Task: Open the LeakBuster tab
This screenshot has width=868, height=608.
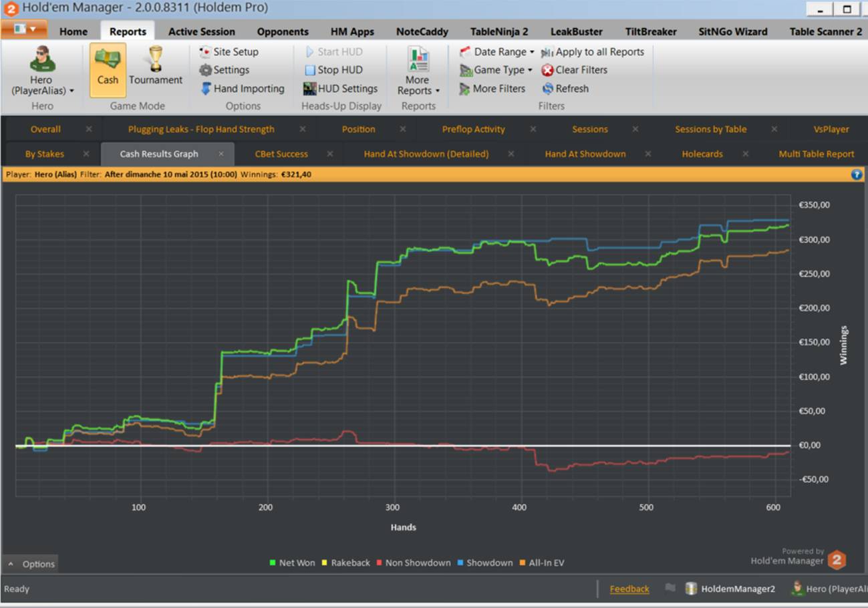Action: [x=576, y=31]
